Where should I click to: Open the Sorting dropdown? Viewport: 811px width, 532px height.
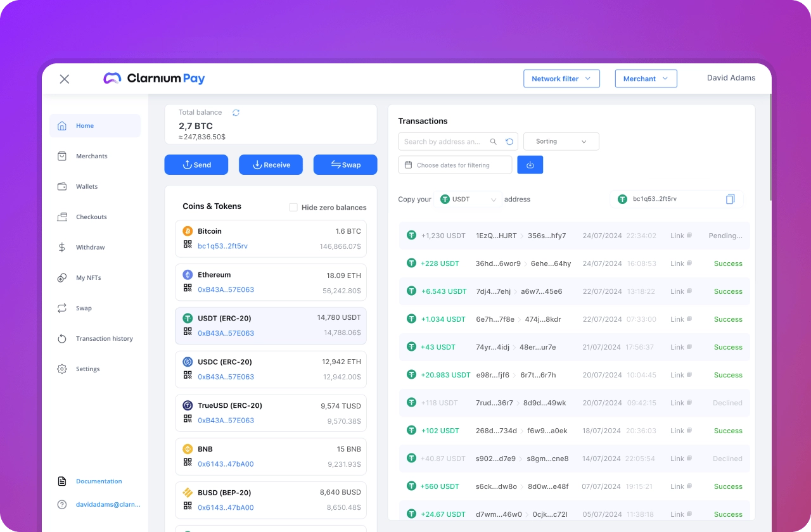tap(561, 142)
